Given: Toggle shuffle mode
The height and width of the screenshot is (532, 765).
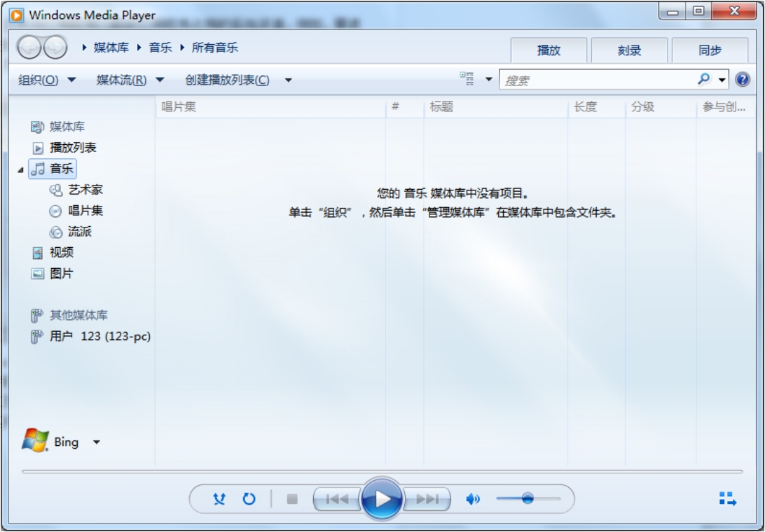Looking at the screenshot, I should coord(219,499).
